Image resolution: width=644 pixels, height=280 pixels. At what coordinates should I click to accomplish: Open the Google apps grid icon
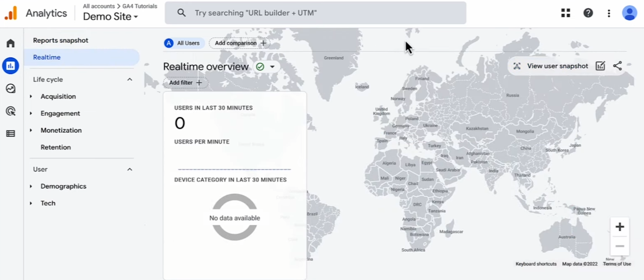coord(566,13)
